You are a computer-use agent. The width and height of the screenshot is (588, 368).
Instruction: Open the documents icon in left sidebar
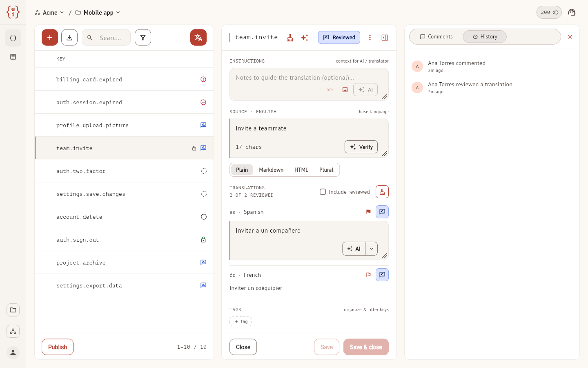pyautogui.click(x=13, y=57)
